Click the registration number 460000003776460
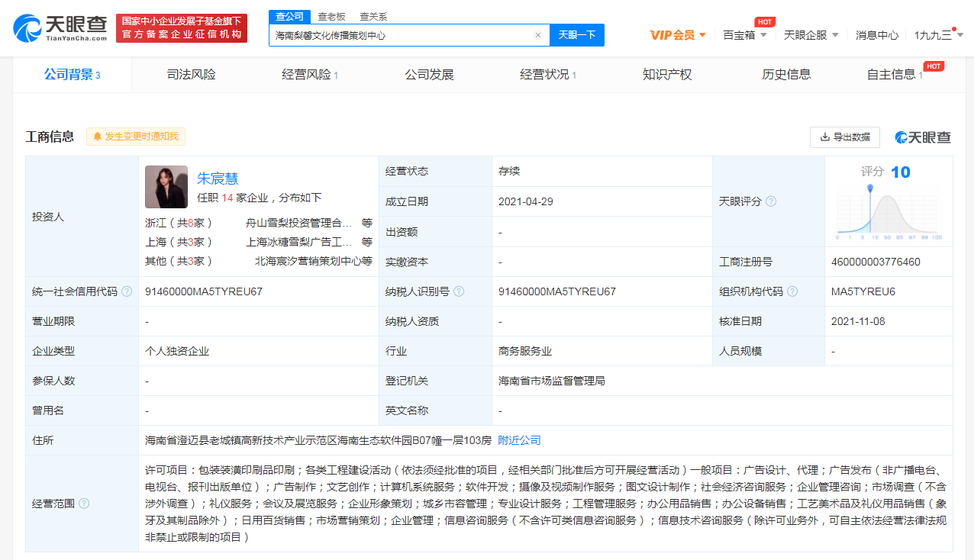Screen dimensions: 974x560 point(876,262)
